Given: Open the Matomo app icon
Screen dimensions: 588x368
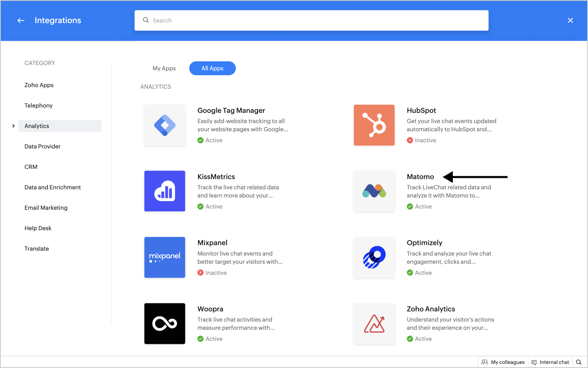Looking at the screenshot, I should (x=374, y=191).
